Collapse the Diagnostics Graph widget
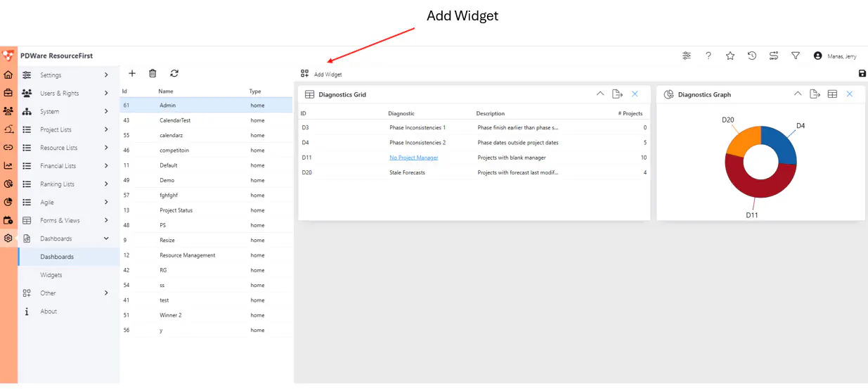This screenshot has width=868, height=389. click(x=797, y=94)
